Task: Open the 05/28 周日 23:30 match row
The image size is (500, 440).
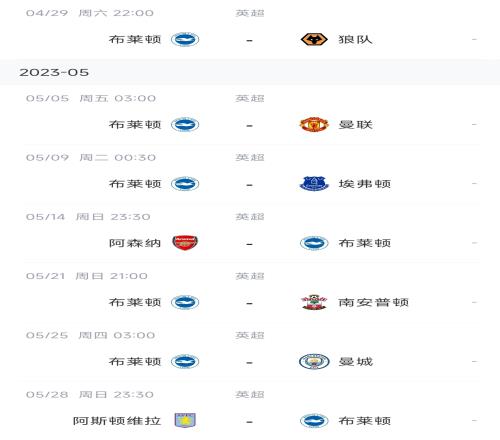Action: (252, 411)
